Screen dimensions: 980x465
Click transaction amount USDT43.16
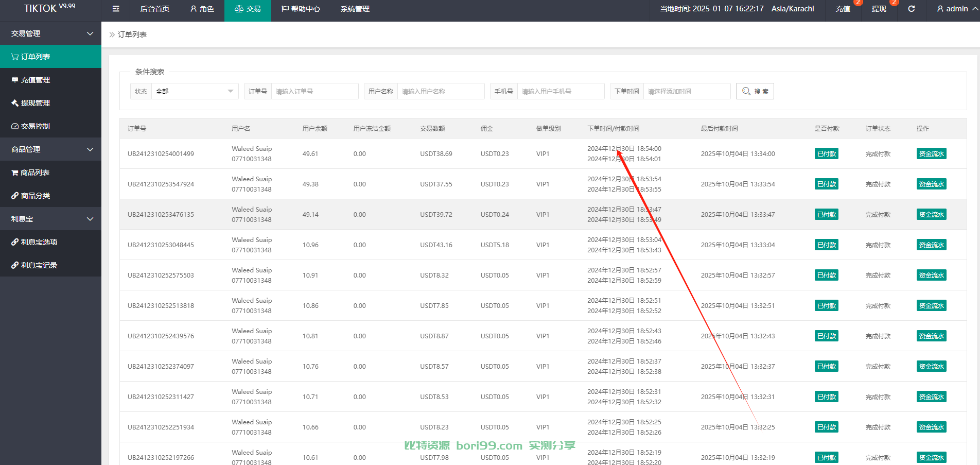(436, 245)
